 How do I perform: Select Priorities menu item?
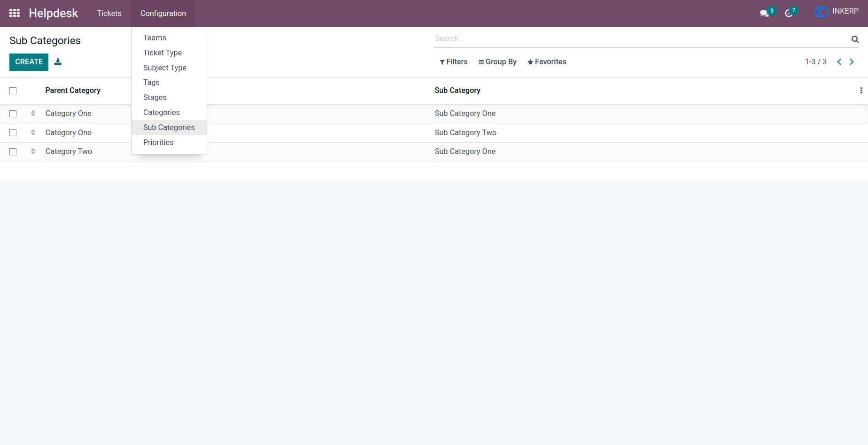point(169,142)
